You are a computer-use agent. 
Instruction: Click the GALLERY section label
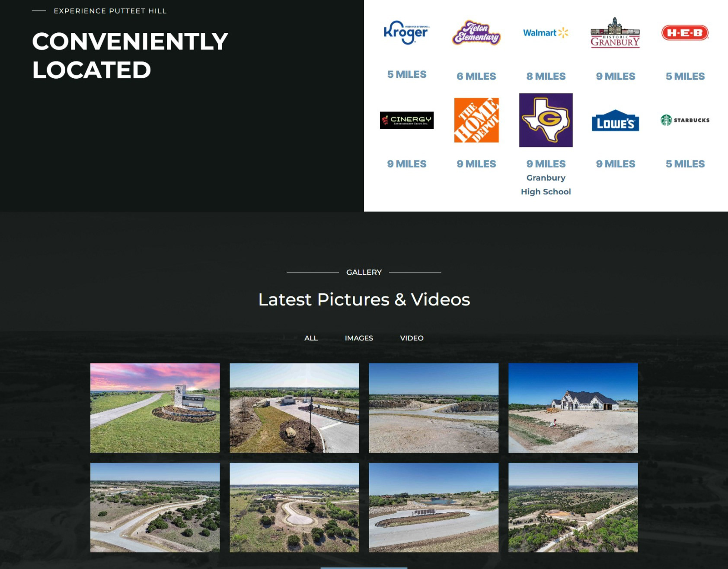point(364,272)
